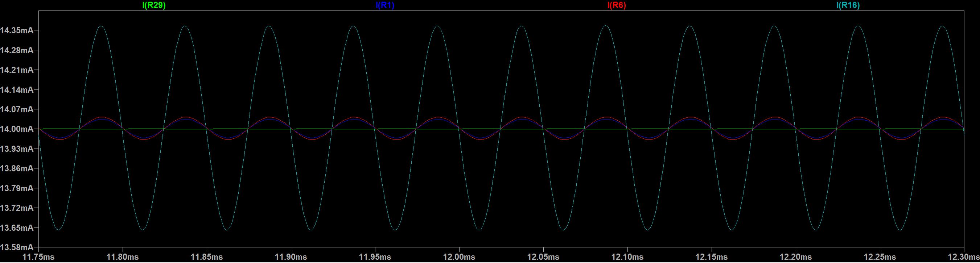
Task: Click the first trough of the cyan waveform
Action: (58, 230)
